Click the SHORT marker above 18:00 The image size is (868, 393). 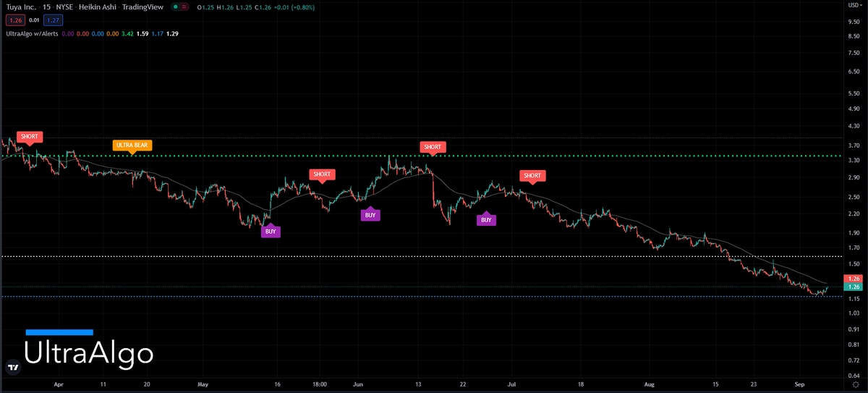[x=321, y=174]
